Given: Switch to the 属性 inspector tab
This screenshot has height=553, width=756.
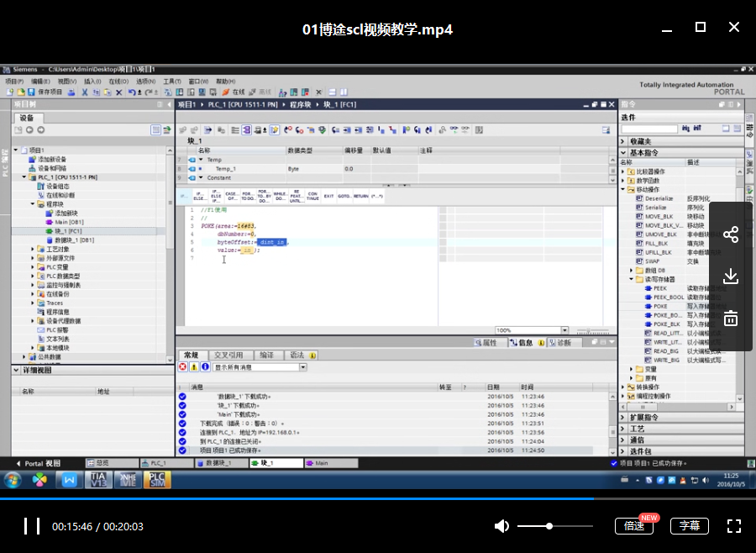Looking at the screenshot, I should point(486,343).
